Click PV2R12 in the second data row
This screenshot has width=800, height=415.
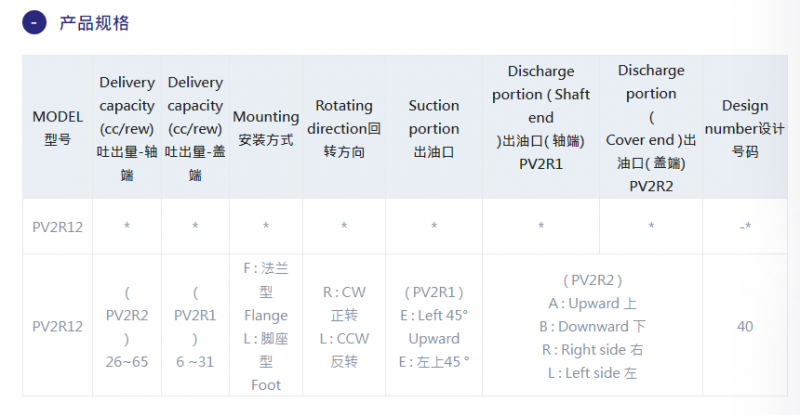coord(58,326)
